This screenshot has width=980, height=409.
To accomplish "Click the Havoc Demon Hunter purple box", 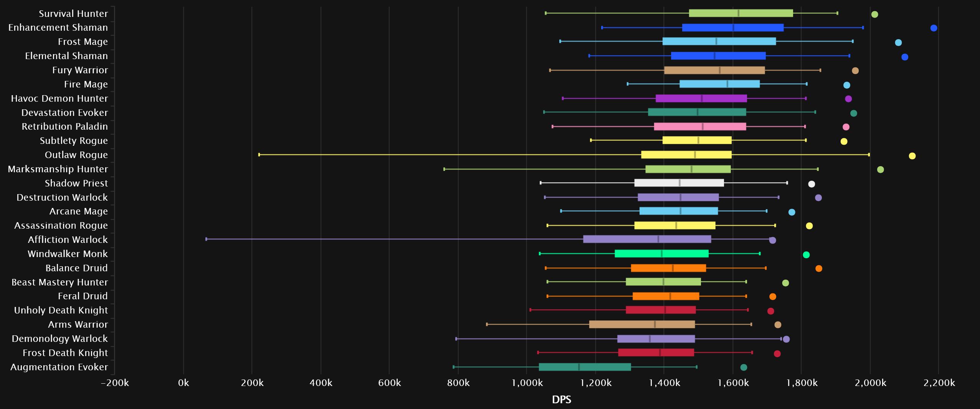I will (701, 99).
